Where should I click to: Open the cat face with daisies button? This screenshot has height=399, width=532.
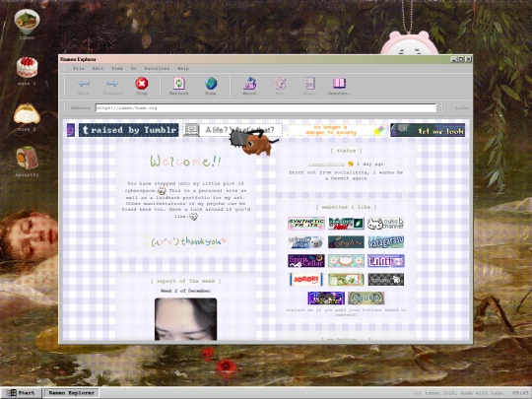tap(346, 261)
